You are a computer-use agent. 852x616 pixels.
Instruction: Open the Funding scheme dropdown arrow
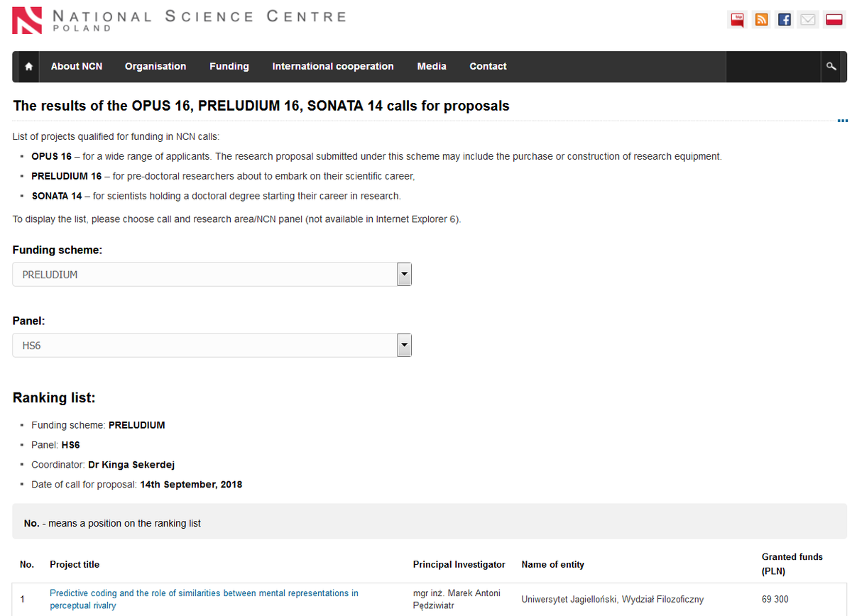(x=404, y=275)
